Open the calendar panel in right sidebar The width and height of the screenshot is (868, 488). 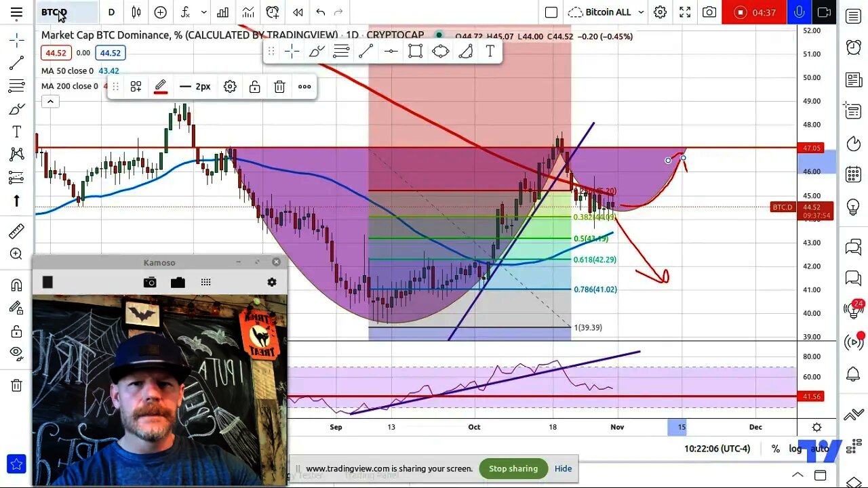point(854,175)
